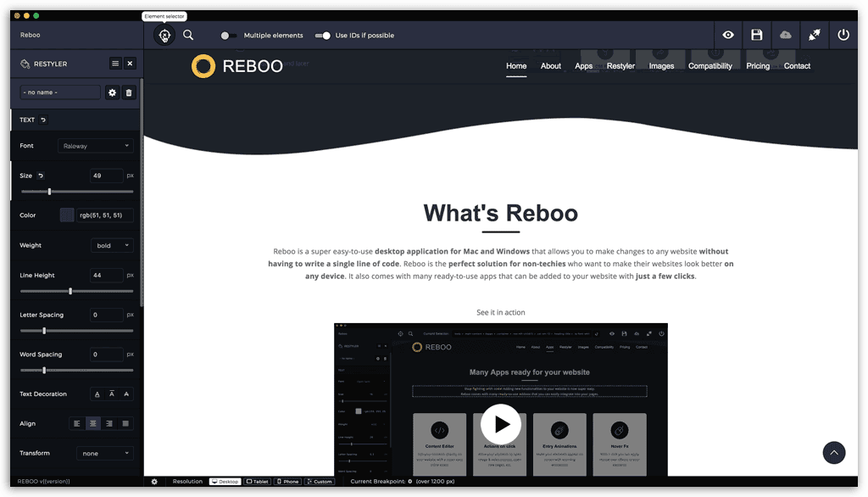Select the Restyler nav menu item
The width and height of the screenshot is (868, 497).
pos(620,66)
